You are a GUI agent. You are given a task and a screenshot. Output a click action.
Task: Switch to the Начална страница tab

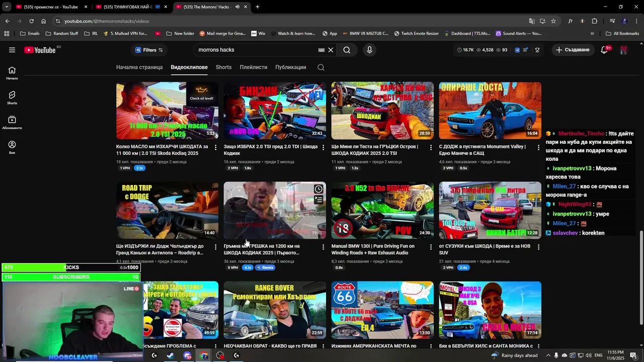[x=139, y=67]
